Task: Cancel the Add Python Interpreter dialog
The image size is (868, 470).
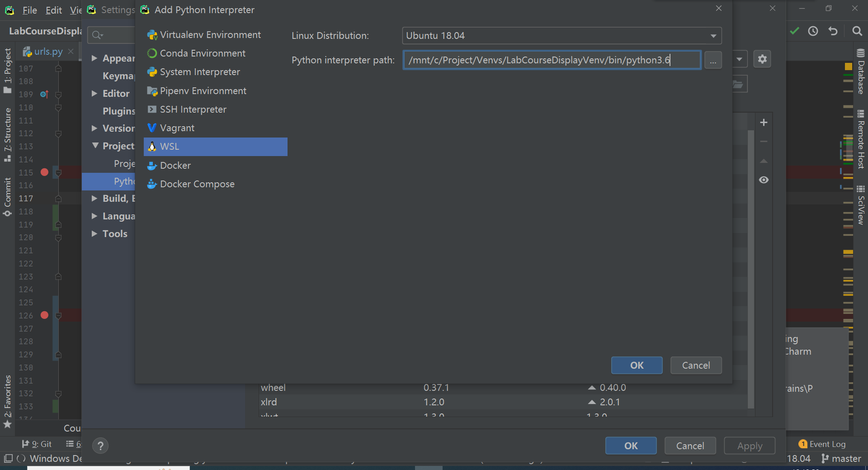Action: click(x=696, y=366)
